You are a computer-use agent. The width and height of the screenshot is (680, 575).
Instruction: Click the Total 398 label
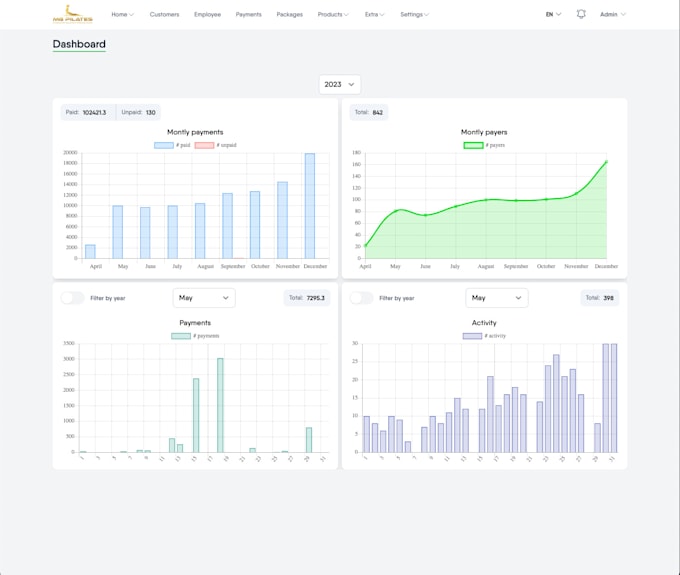[x=599, y=298]
